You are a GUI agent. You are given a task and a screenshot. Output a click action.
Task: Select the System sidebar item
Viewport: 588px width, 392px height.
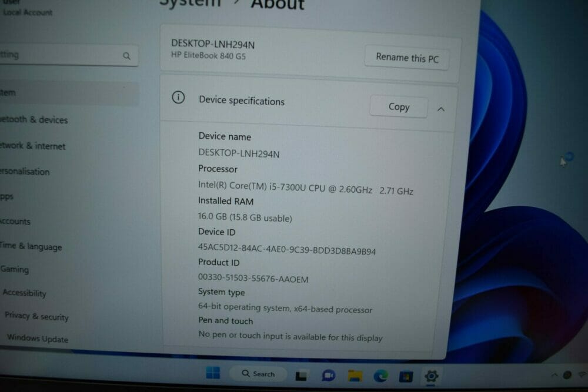point(69,93)
